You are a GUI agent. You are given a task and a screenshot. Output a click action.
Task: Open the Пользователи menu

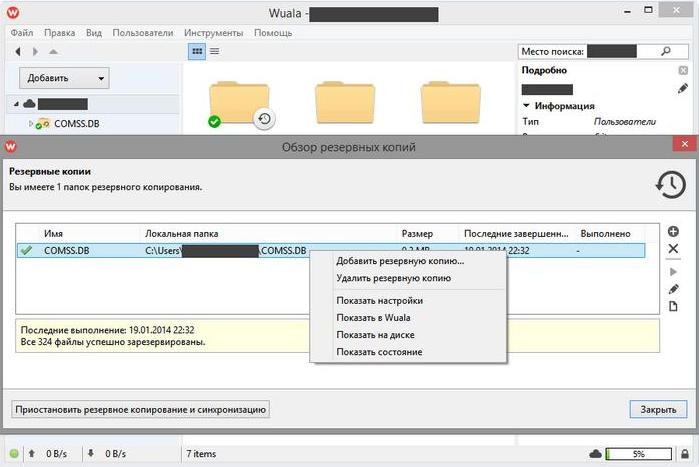[x=143, y=33]
